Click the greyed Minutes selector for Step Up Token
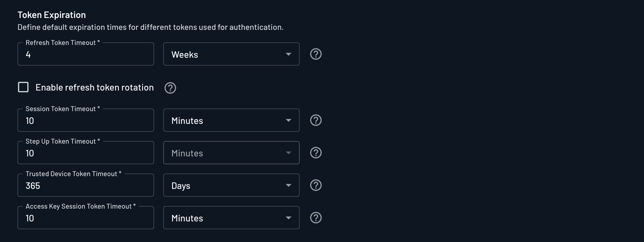The width and height of the screenshot is (644, 242). pos(231,152)
